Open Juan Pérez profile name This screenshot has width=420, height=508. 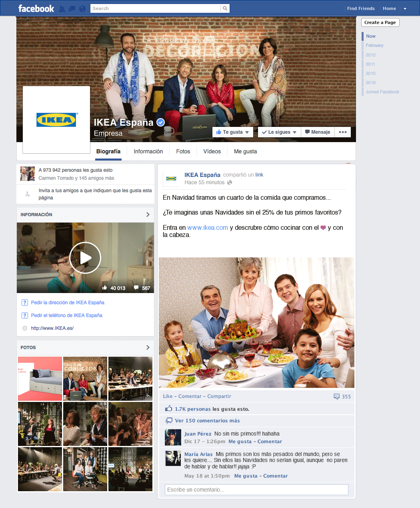pyautogui.click(x=198, y=434)
